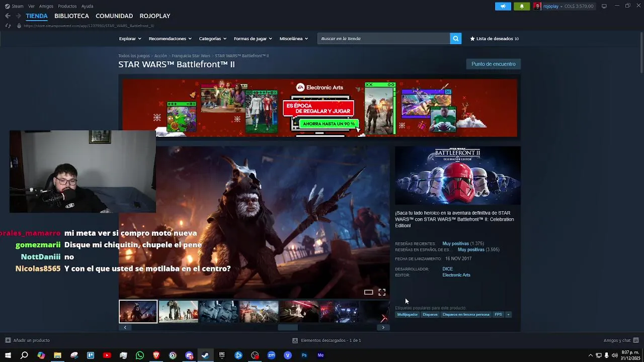
Task: Click the thumbnail strip left arrow
Action: [x=125, y=327]
